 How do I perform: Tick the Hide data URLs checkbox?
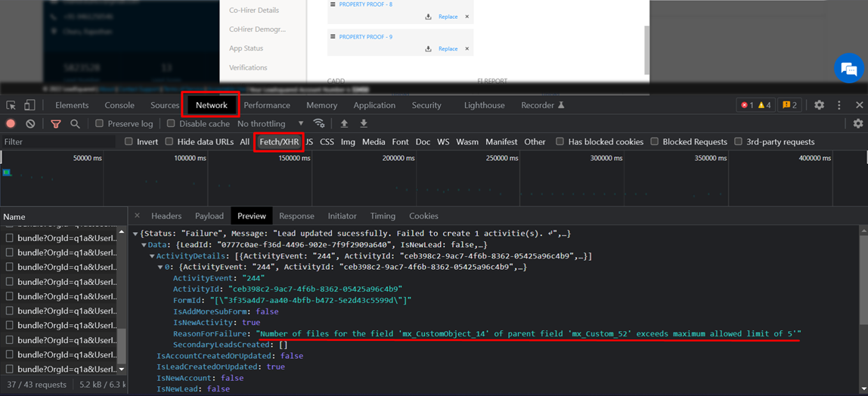click(x=169, y=142)
